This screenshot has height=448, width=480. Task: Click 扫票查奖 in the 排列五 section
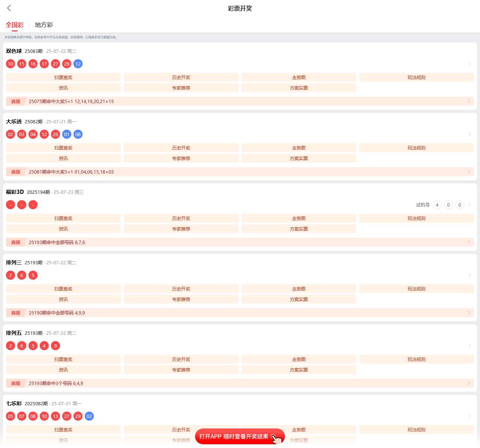[63, 359]
